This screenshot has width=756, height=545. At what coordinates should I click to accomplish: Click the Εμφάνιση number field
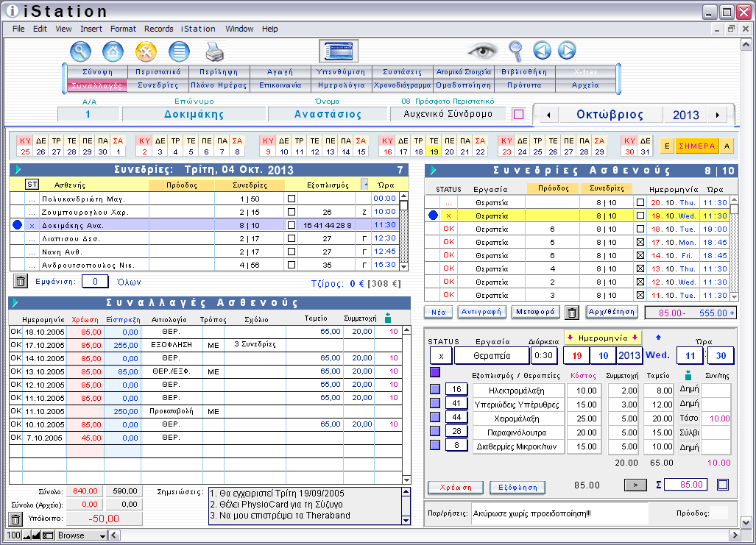(95, 282)
